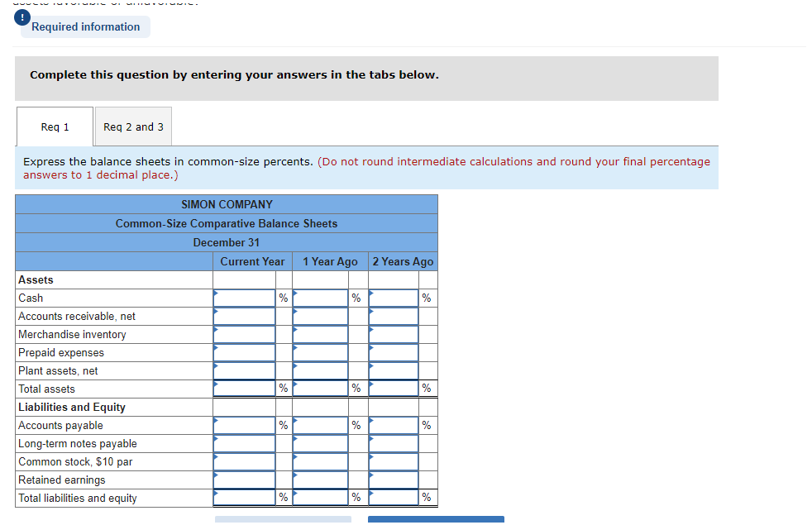The height and width of the screenshot is (525, 812).
Task: Select Accounts payable 1 Year Ago field
Action: click(x=321, y=426)
